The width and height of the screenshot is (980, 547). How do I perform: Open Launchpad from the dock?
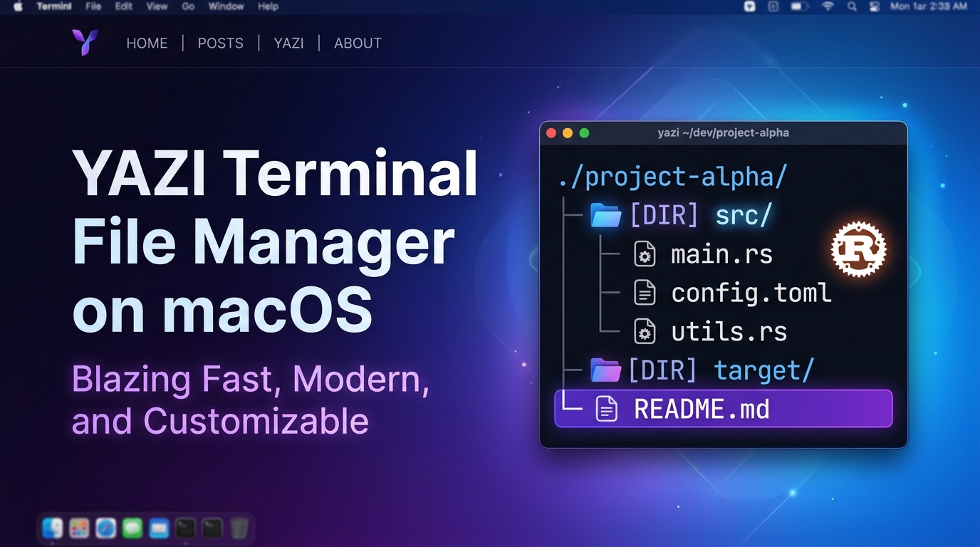pos(79,528)
